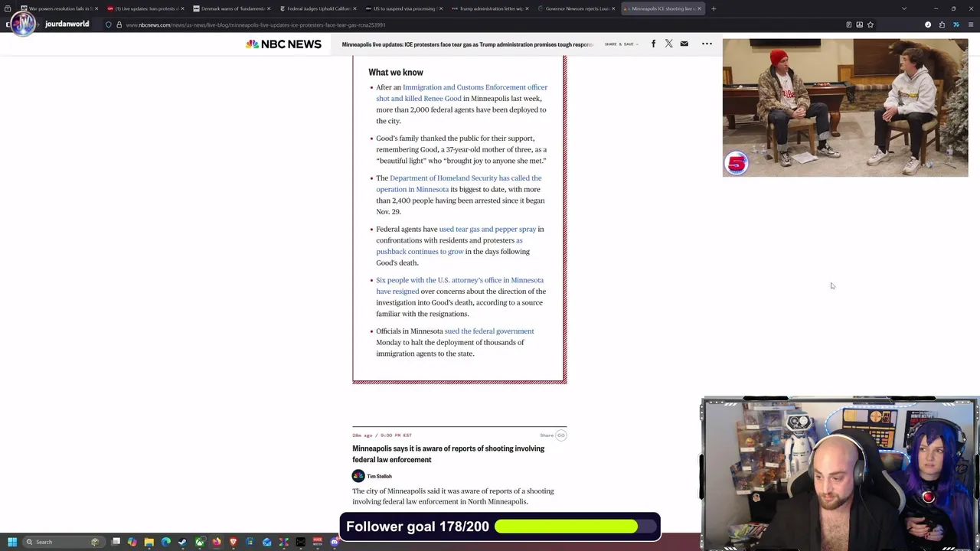Click the blue translate extension icon
The height and width of the screenshot is (551, 980).
point(956,24)
